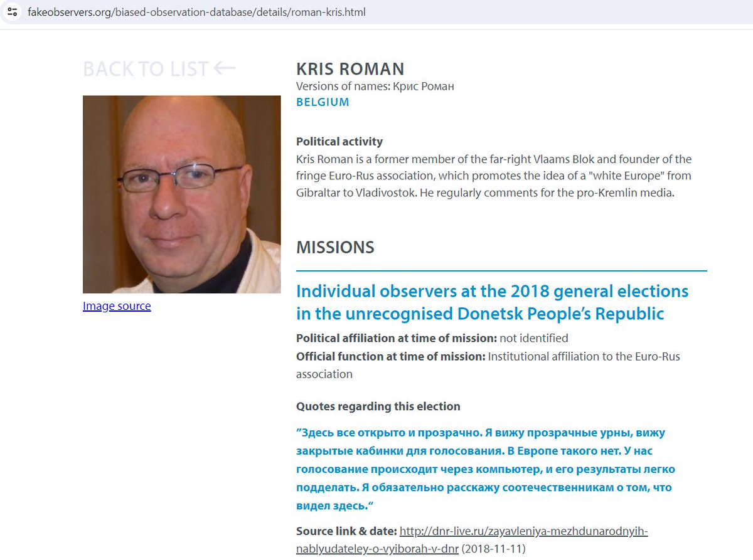Click the left arrow beside BACK TO LIST
The width and height of the screenshot is (753, 560).
tap(224, 68)
